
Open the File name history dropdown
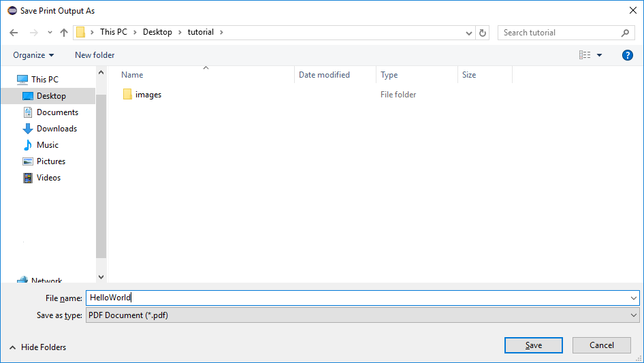[634, 298]
